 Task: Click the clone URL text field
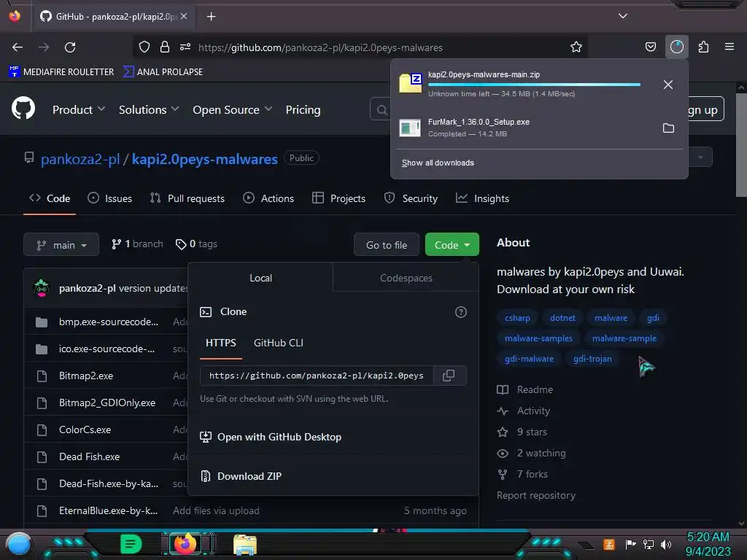coord(317,376)
